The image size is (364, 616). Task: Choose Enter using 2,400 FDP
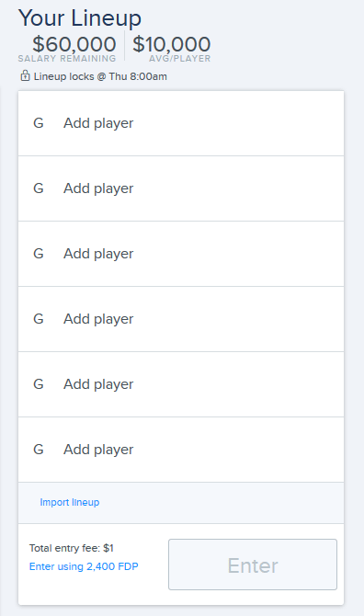coord(84,566)
